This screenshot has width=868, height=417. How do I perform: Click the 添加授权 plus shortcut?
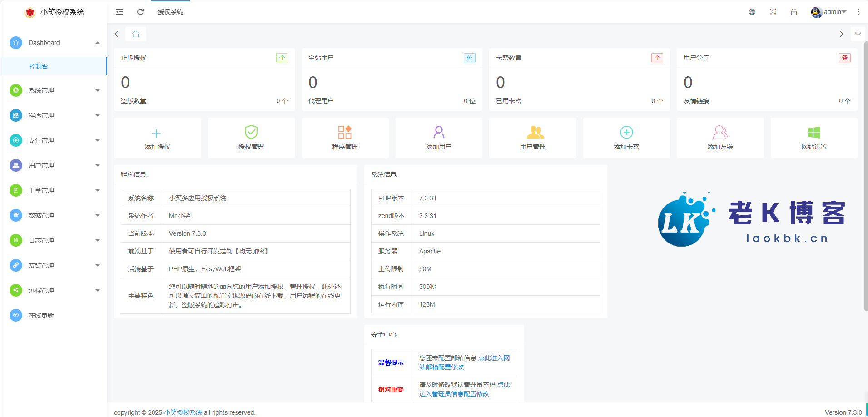(158, 138)
